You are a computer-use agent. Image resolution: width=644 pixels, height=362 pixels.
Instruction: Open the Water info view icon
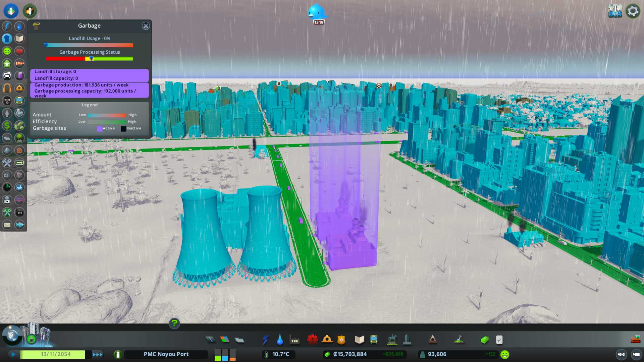[x=19, y=26]
